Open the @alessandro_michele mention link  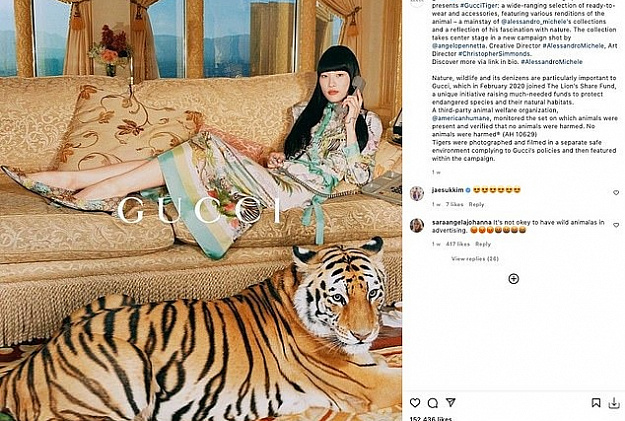coord(533,22)
